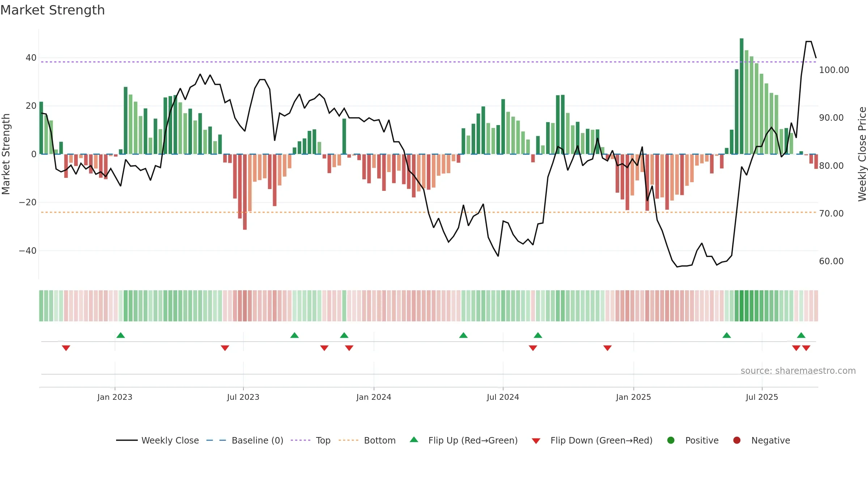The height and width of the screenshot is (488, 868).
Task: Click the first flip-up marker after Jul 2023
Action: (294, 335)
